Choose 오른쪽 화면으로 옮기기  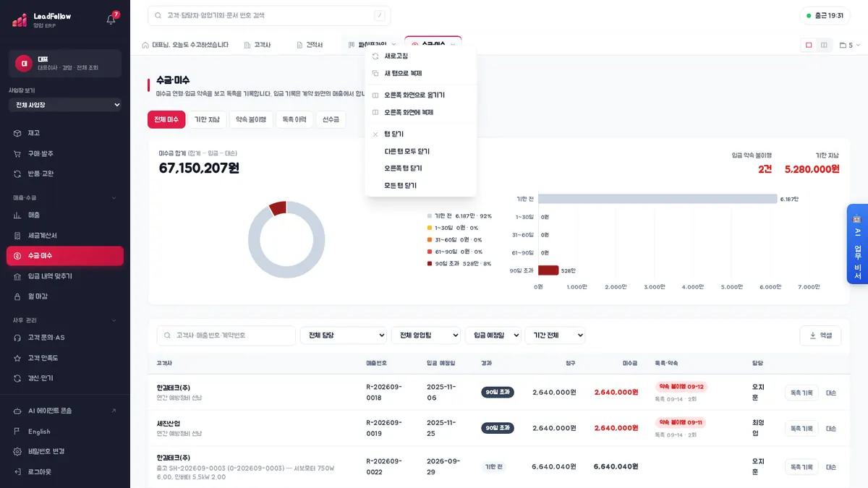[x=421, y=95]
